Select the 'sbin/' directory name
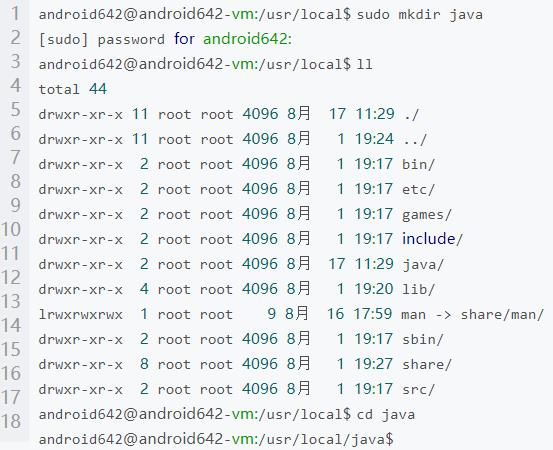Screen dimensions: 553x450 (423, 339)
